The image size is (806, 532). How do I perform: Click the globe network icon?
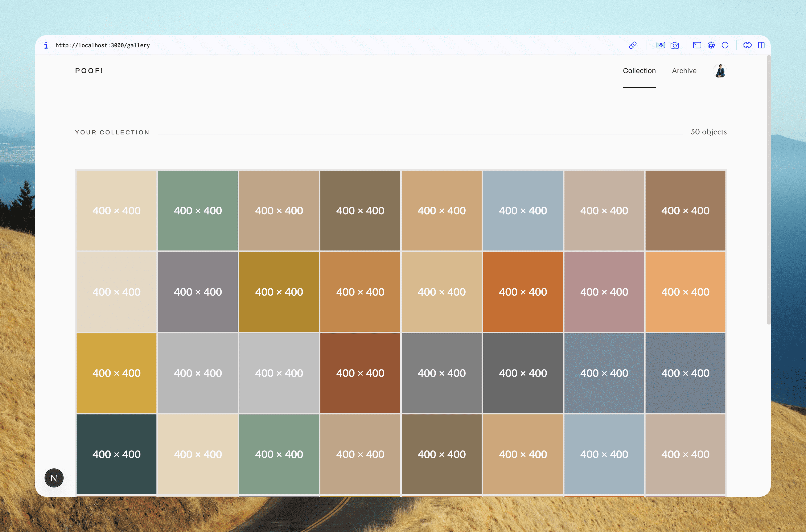[x=711, y=45]
